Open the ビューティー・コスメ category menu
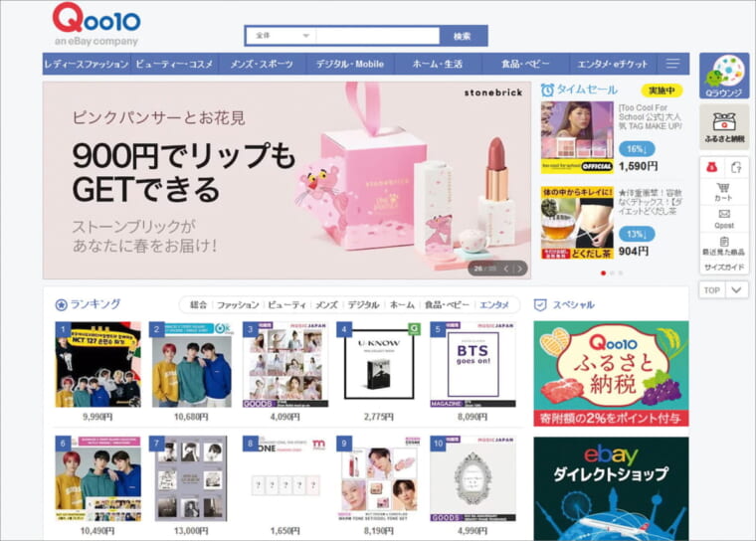The width and height of the screenshot is (756, 541). tap(174, 64)
